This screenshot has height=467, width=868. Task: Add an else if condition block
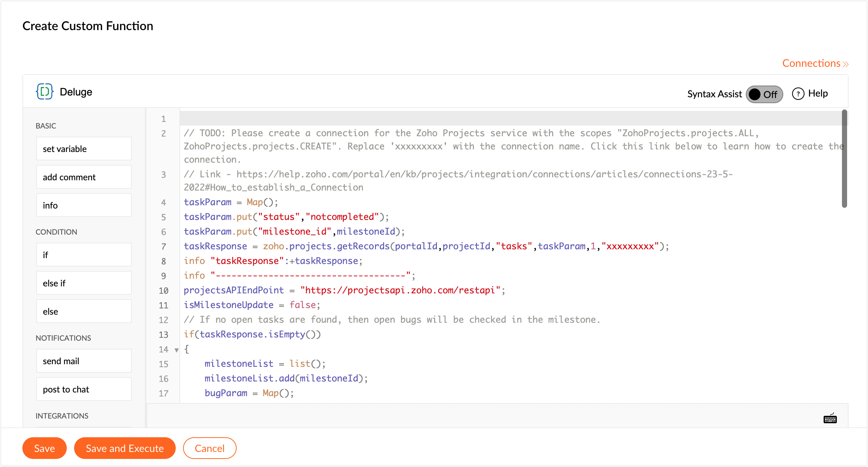84,283
